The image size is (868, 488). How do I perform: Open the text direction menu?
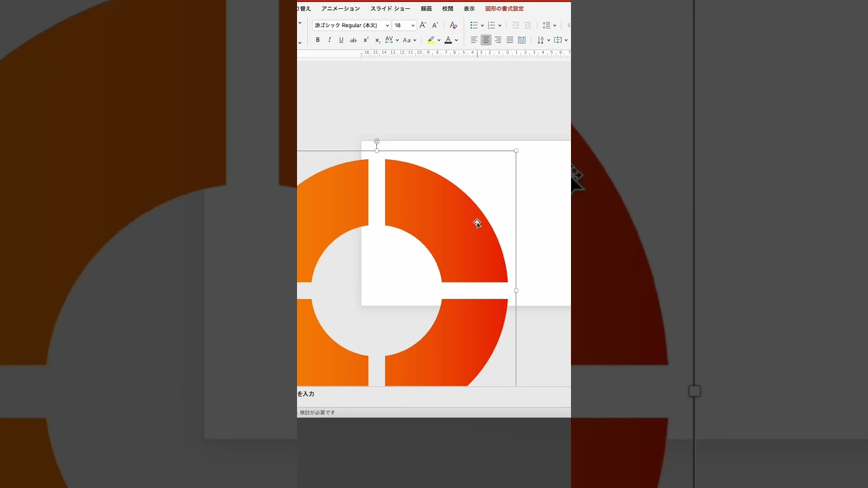(543, 40)
